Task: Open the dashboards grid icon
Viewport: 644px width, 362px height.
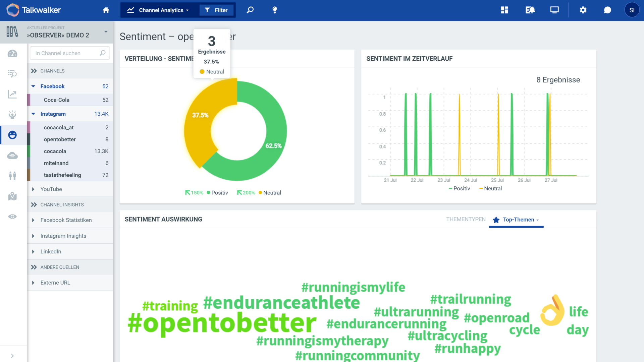Action: coord(504,10)
